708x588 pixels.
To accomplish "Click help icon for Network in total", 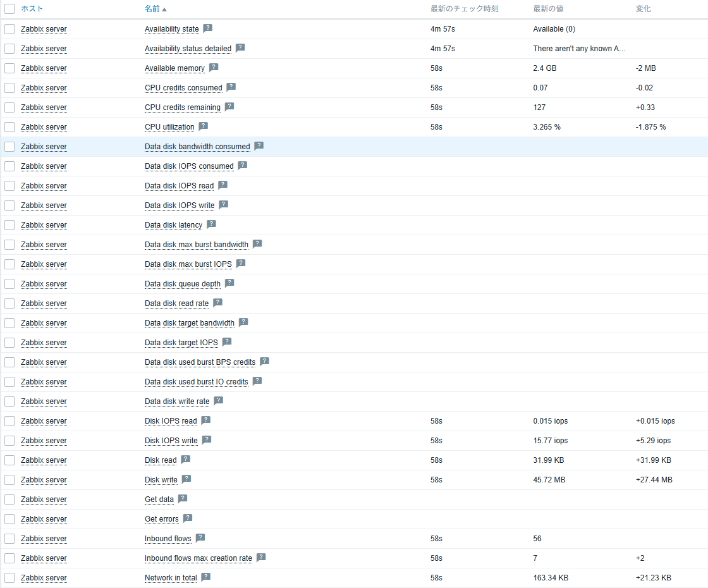I will (x=205, y=577).
